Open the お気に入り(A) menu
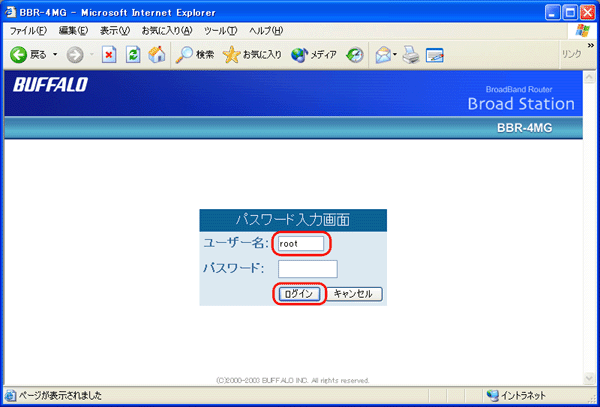The image size is (600, 407). pos(166,31)
